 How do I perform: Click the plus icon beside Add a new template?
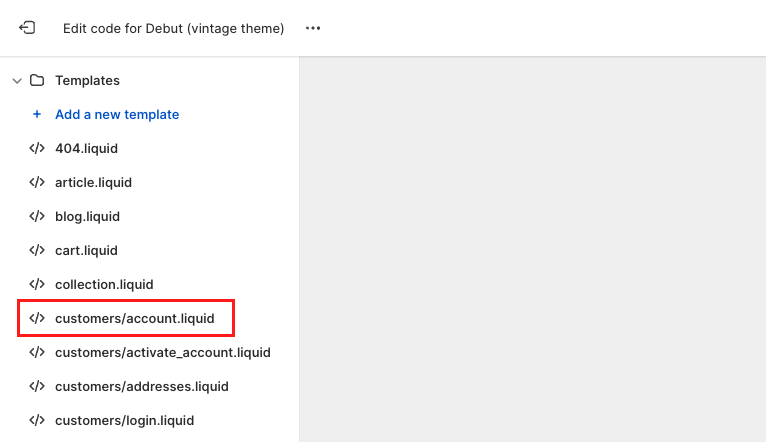click(37, 114)
